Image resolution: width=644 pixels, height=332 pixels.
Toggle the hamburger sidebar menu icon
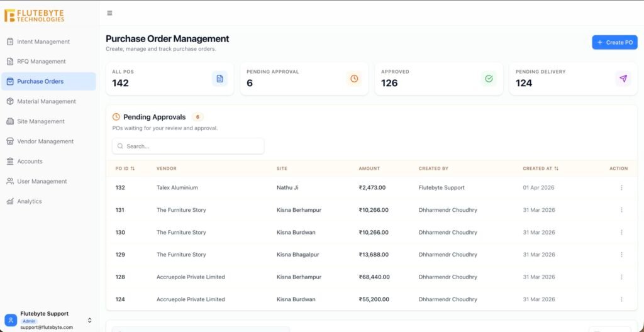109,13
